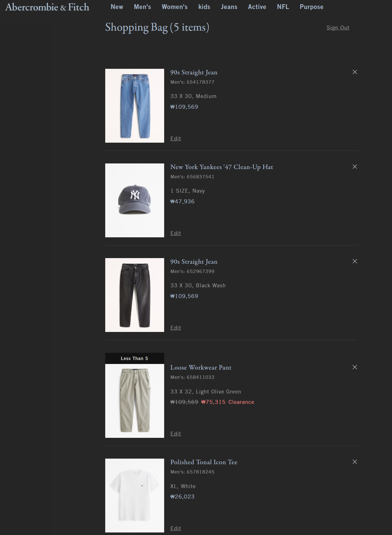Screen dimensions: 392x535
Task: Open the Jeans navigation menu
Action: tap(229, 7)
